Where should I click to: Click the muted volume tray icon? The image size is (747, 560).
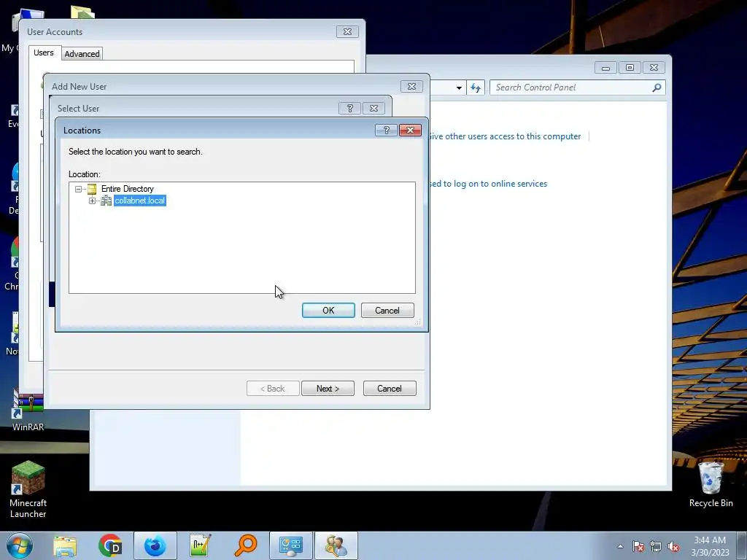673,546
